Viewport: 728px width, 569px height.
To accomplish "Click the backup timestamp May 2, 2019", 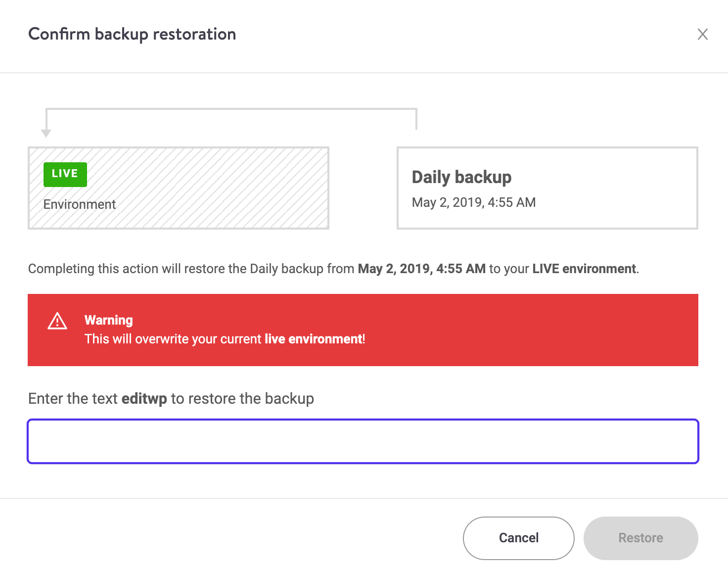I will pos(473,202).
